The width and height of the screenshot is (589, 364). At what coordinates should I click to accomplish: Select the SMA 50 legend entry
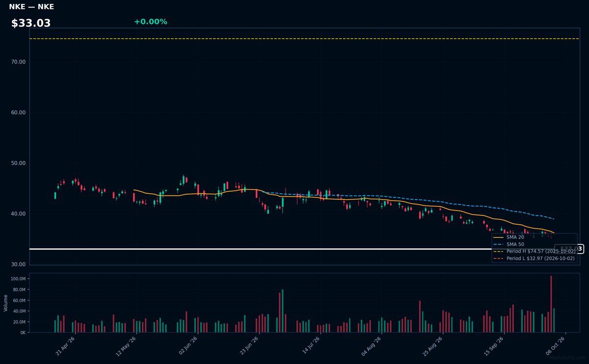coord(509,244)
